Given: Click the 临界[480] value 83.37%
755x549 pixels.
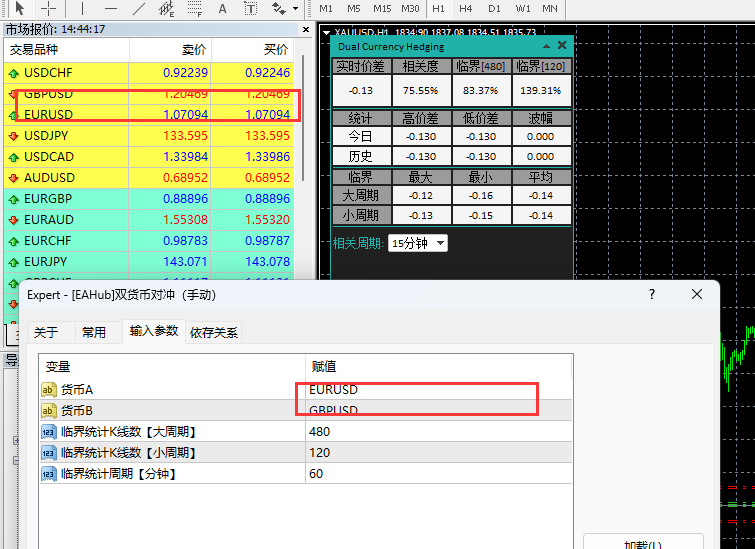Looking at the screenshot, I should [x=481, y=91].
